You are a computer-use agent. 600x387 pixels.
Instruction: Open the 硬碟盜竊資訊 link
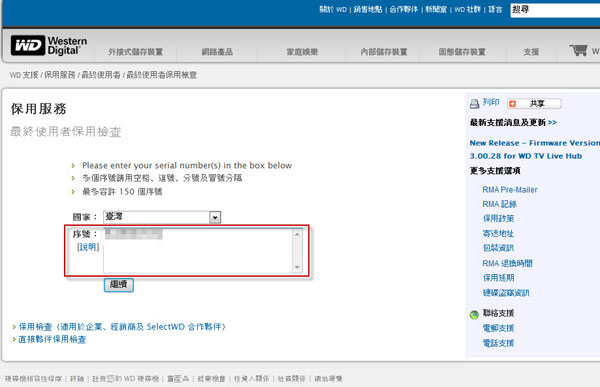[506, 293]
